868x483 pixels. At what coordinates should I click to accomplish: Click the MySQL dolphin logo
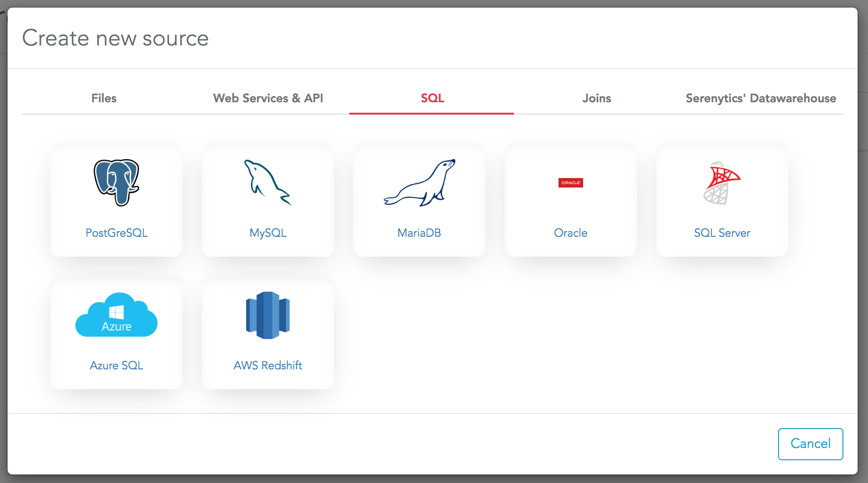[x=268, y=183]
